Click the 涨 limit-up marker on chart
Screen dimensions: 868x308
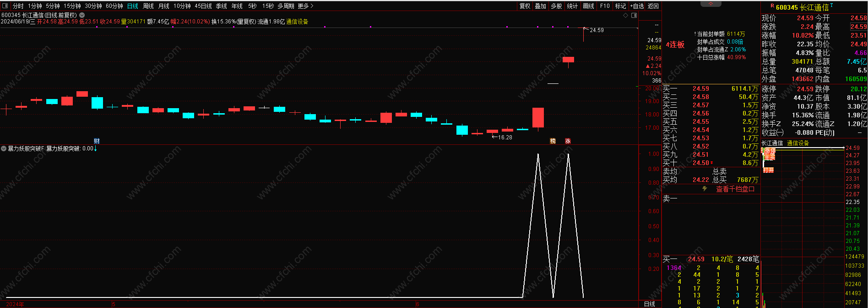(568, 141)
